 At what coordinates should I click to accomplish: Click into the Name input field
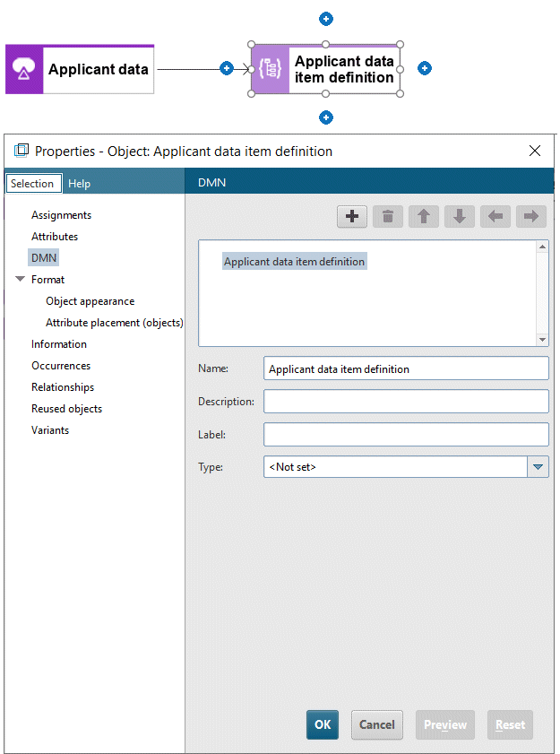click(406, 368)
